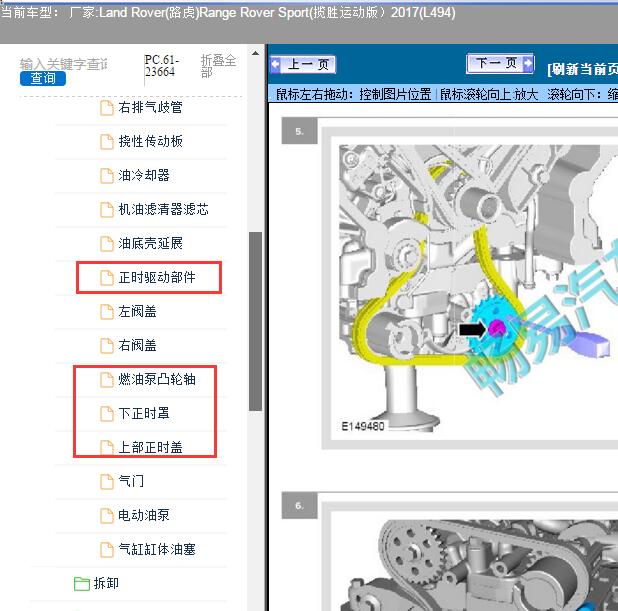Open the 左阀盖 tree item
618x611 pixels.
point(137,311)
